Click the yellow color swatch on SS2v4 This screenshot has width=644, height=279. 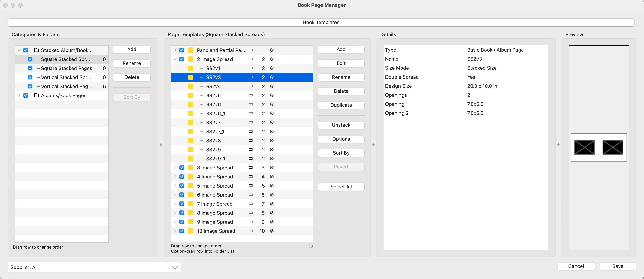[x=190, y=86]
